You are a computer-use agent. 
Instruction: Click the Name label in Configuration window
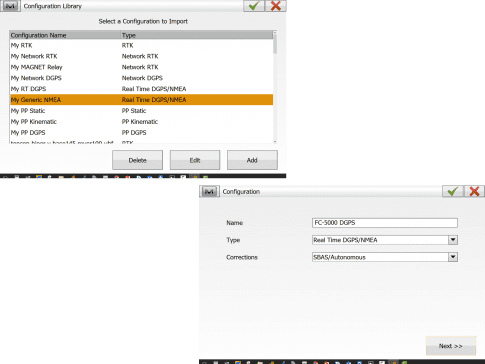(235, 223)
